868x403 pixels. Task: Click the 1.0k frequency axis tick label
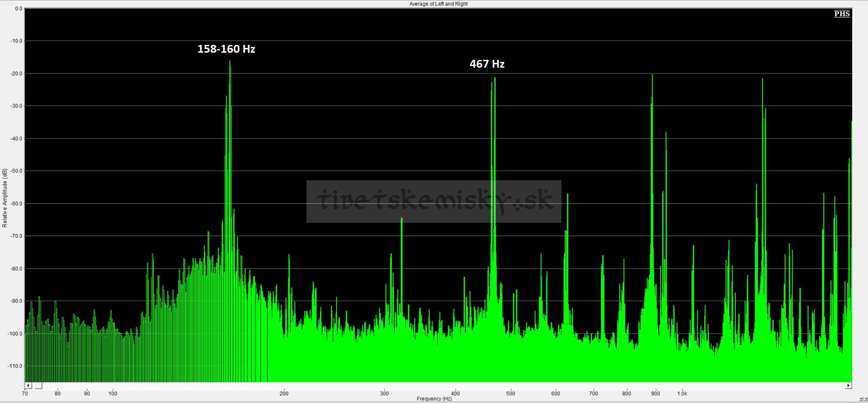point(682,393)
